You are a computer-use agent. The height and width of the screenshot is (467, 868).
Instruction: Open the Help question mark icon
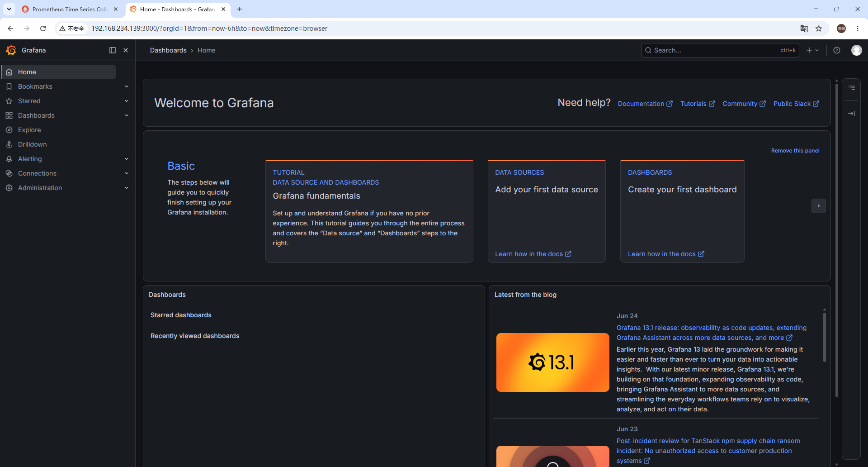click(837, 50)
